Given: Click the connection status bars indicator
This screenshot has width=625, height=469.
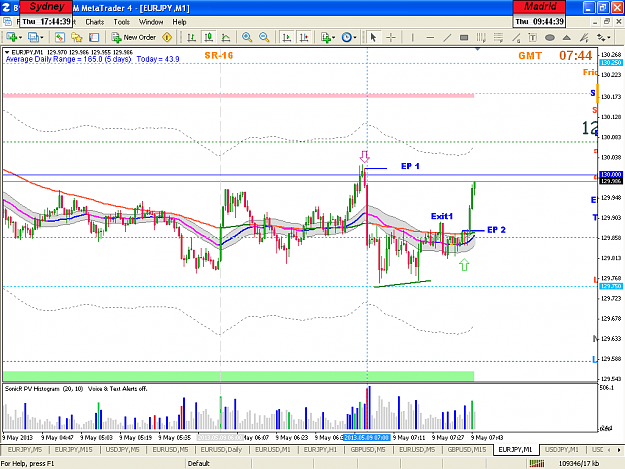Looking at the screenshot, I should (537, 463).
